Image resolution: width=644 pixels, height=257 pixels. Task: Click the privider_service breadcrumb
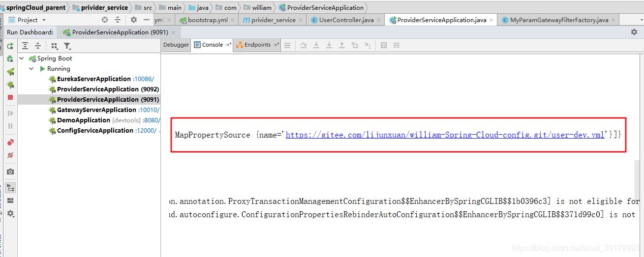pyautogui.click(x=100, y=7)
